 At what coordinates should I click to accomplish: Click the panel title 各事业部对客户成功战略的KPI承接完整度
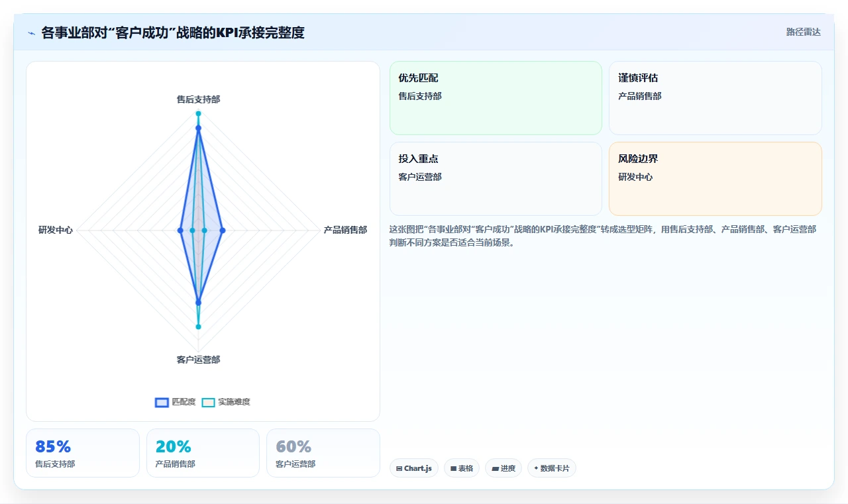pyautogui.click(x=173, y=32)
